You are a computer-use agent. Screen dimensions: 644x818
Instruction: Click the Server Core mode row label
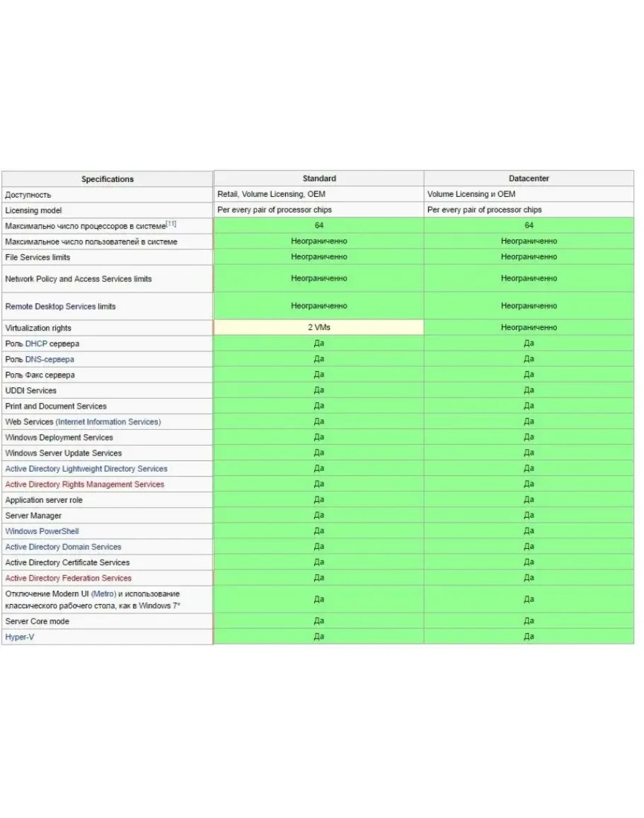[x=37, y=621]
